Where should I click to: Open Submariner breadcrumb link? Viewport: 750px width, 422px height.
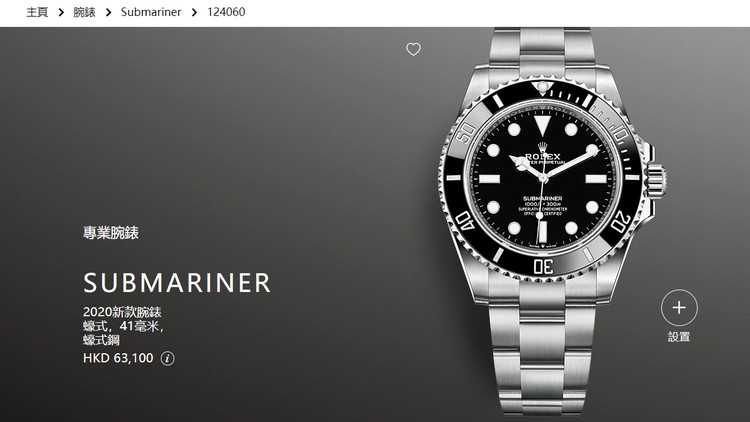point(151,12)
